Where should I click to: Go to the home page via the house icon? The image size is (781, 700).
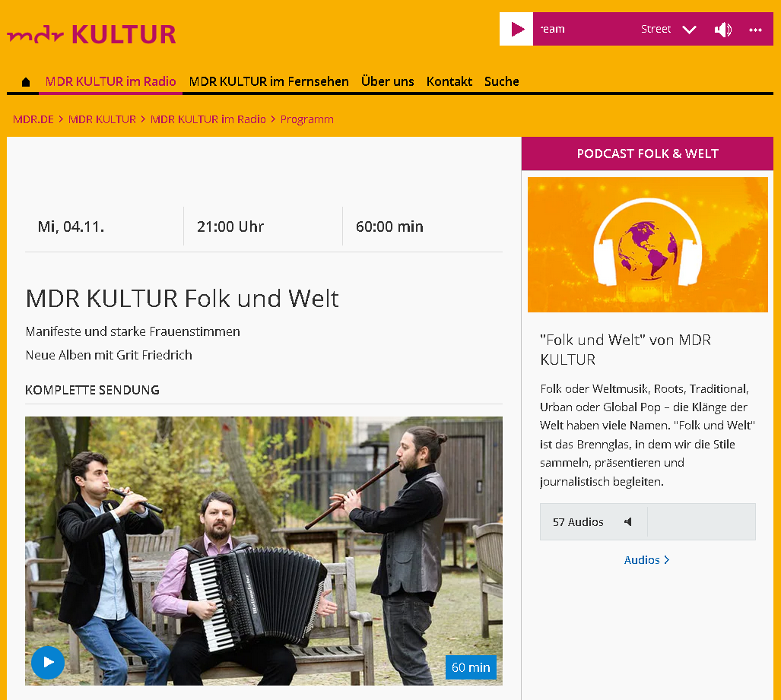(x=26, y=81)
